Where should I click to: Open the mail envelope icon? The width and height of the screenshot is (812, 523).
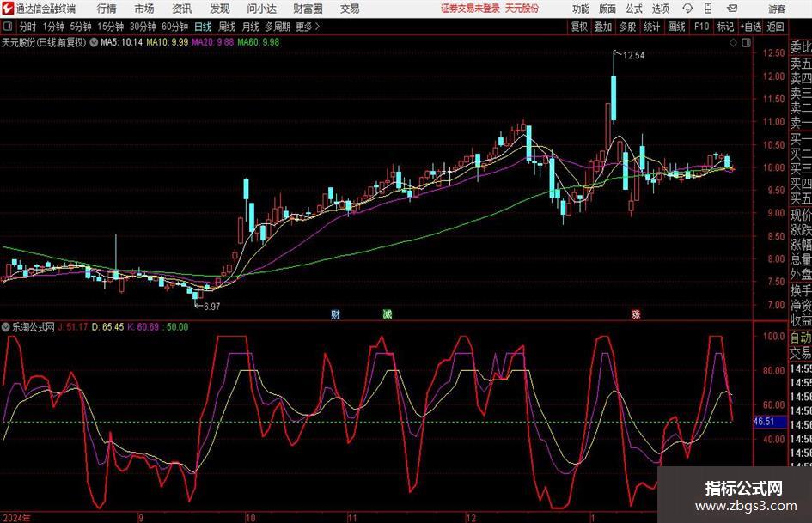[x=732, y=9]
